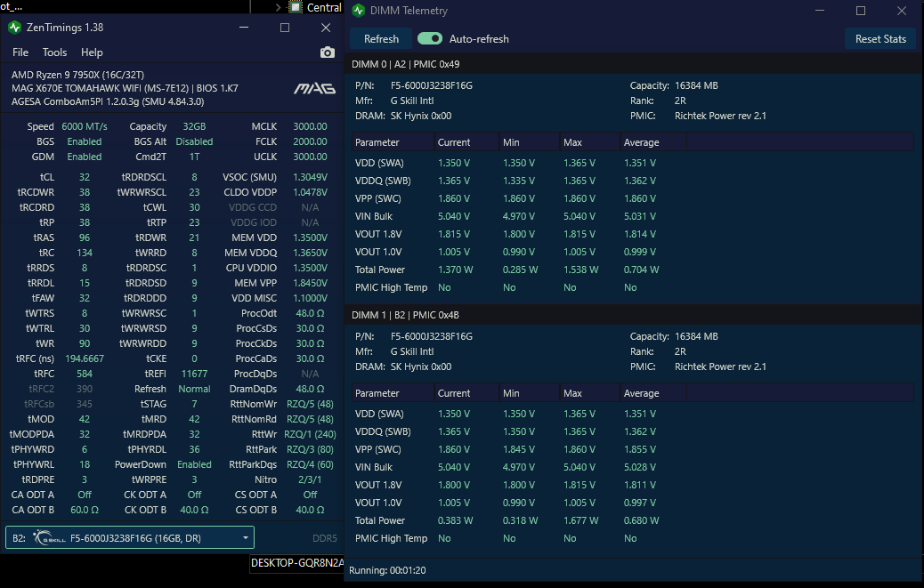Click the Parameter column header for DIMM 1
Screen dimensions: 924x588
393,393
